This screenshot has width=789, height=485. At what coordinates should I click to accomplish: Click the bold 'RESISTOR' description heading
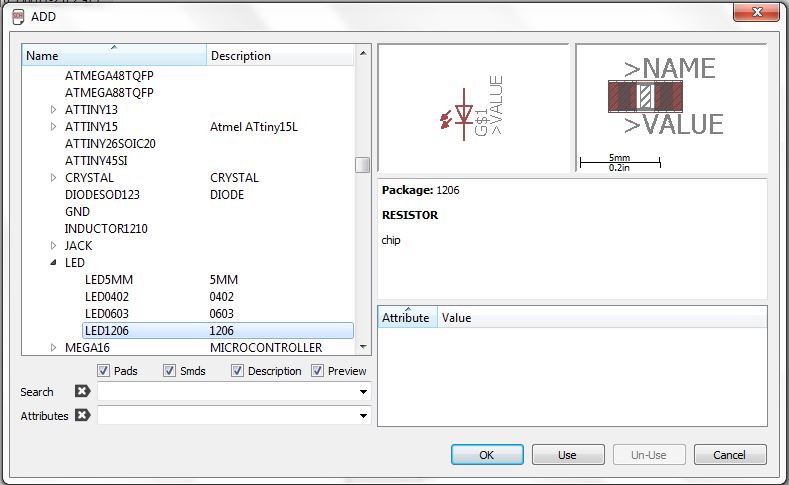410,215
